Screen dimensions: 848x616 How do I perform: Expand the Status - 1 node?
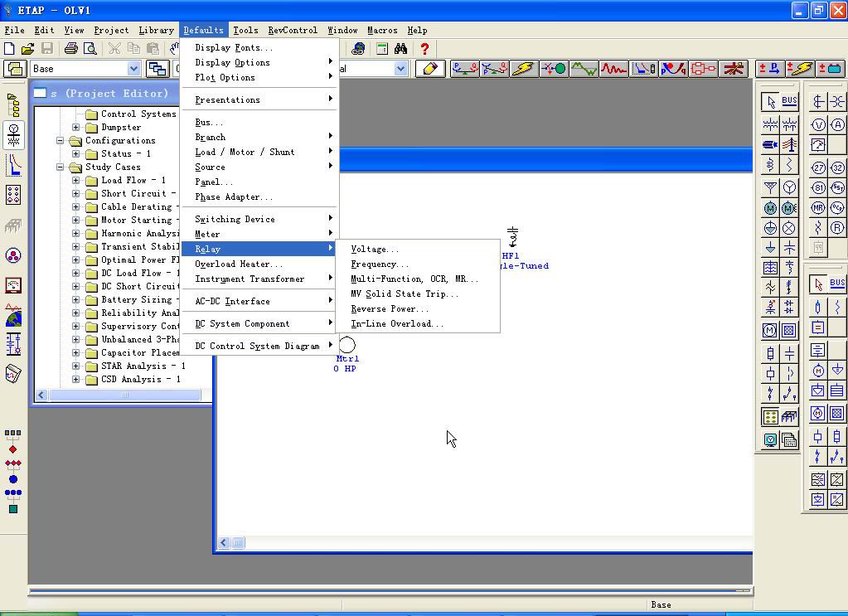tap(76, 153)
